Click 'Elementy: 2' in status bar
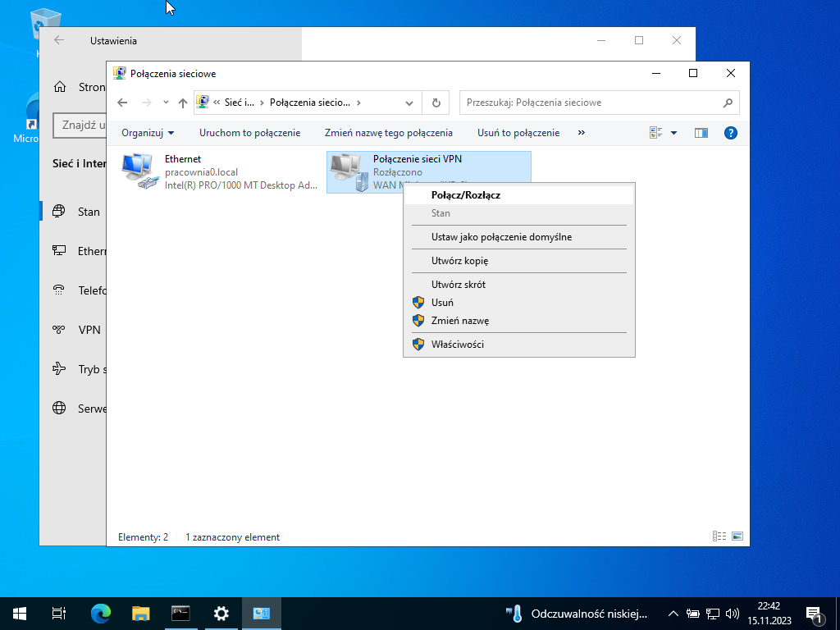 pyautogui.click(x=143, y=536)
